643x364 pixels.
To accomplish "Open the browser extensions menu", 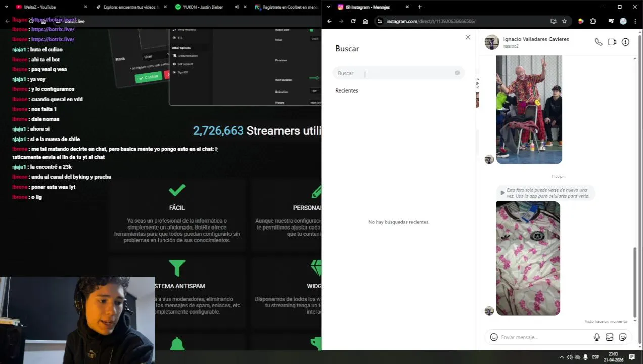I will [x=593, y=21].
